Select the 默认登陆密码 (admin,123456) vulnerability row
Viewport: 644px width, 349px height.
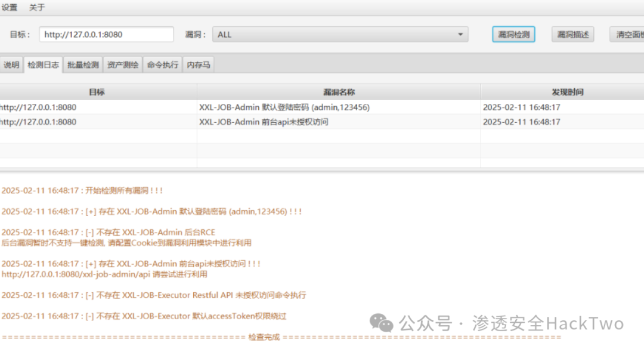click(322, 107)
